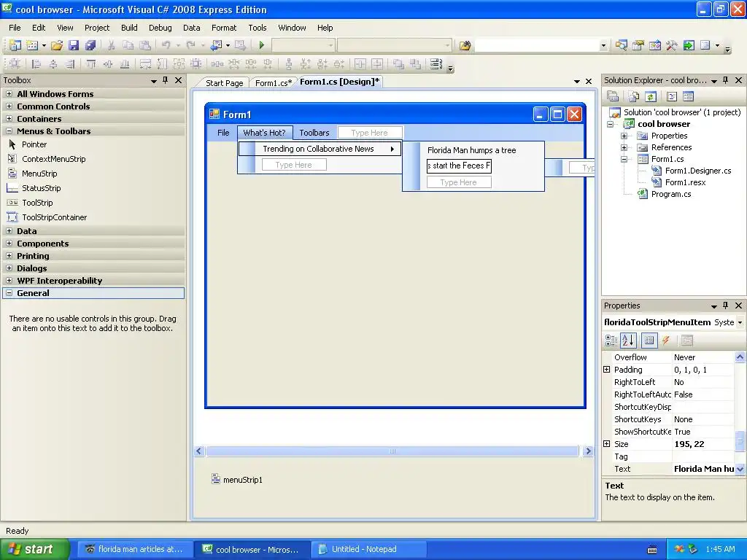This screenshot has width=747, height=560.
Task: Open the Format menu
Action: 224,28
